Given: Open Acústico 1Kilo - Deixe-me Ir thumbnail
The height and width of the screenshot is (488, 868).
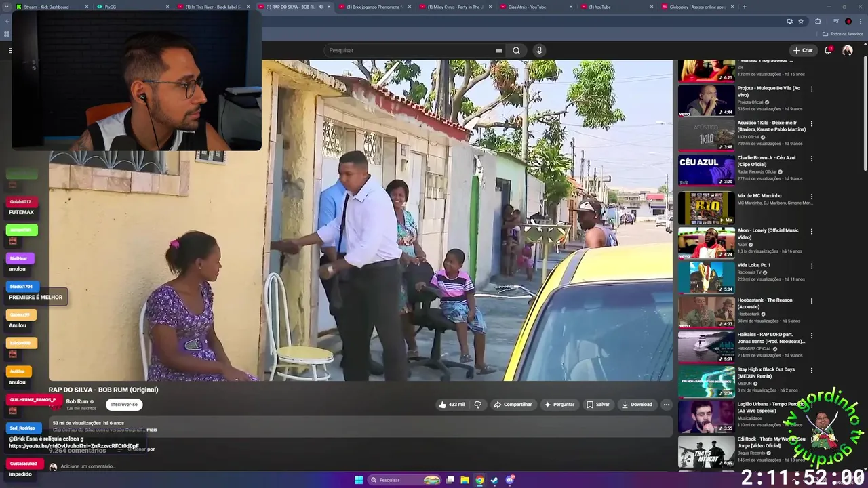Looking at the screenshot, I should click(706, 135).
